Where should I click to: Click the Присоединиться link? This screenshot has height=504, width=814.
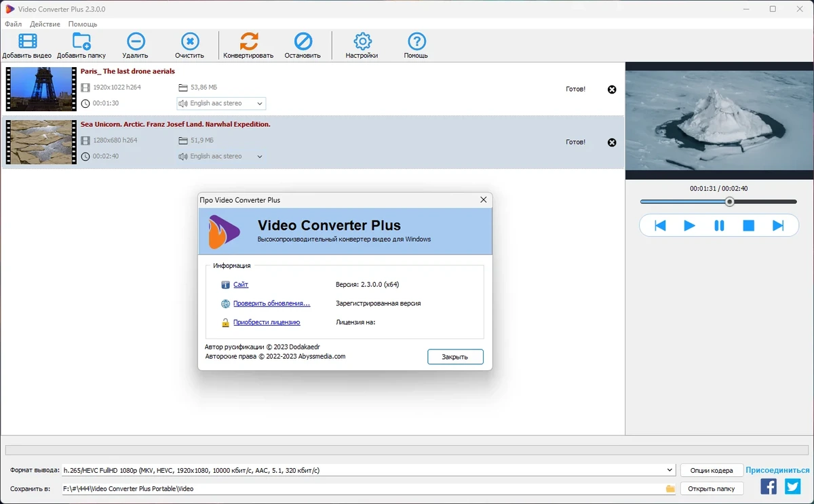click(778, 470)
